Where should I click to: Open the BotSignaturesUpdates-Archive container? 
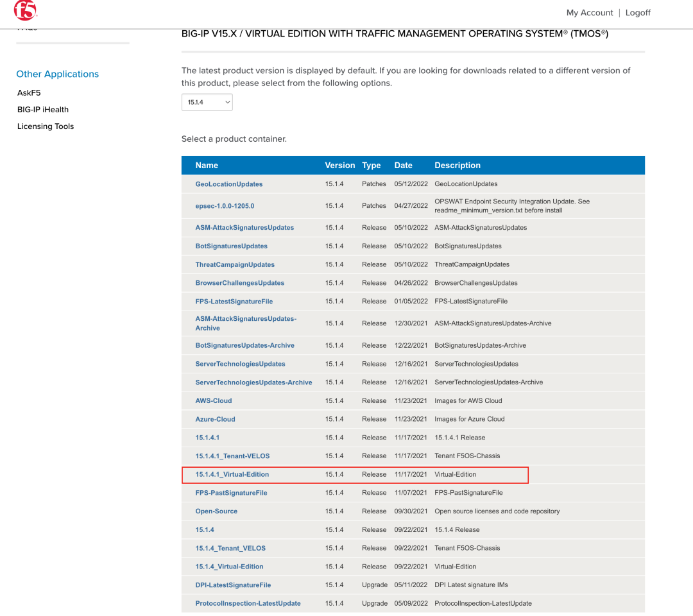point(244,346)
